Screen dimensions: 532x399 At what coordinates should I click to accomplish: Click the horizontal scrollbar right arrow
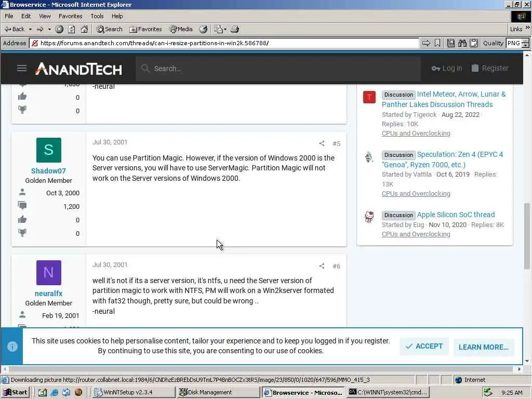(519, 369)
